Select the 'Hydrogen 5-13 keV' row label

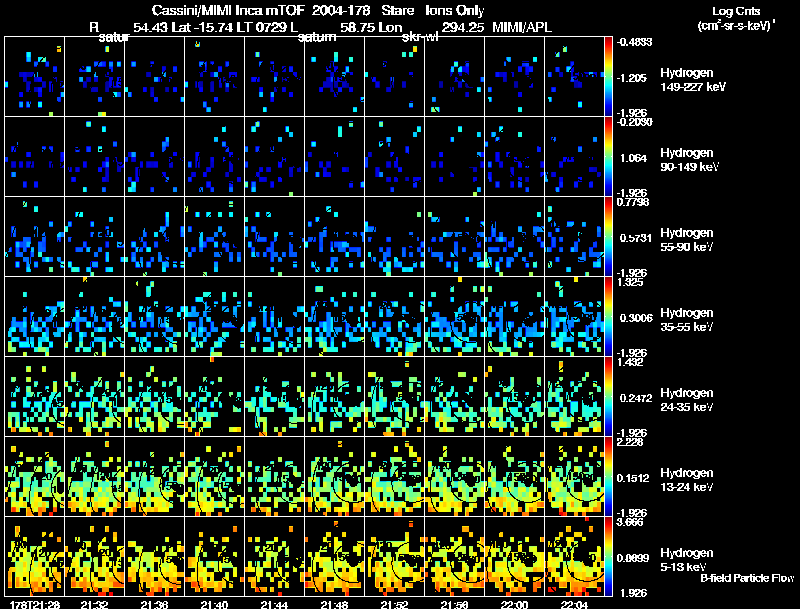click(x=687, y=560)
